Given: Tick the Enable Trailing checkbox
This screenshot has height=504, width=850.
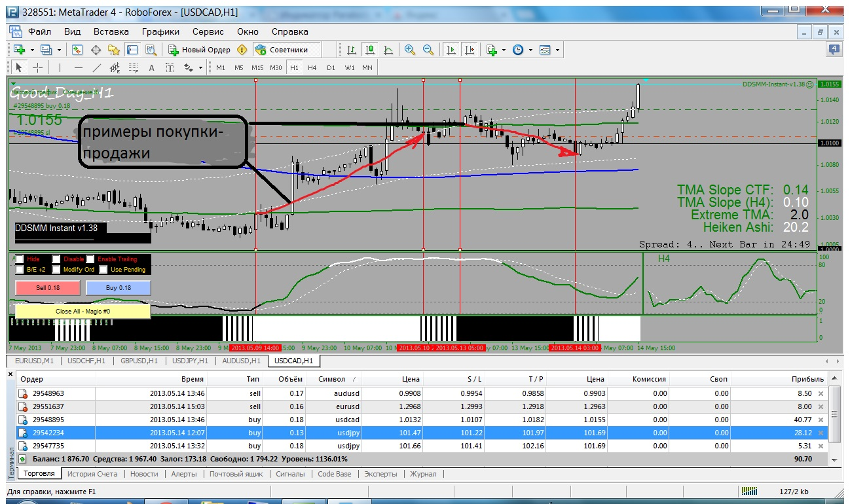Looking at the screenshot, I should pyautogui.click(x=90, y=259).
